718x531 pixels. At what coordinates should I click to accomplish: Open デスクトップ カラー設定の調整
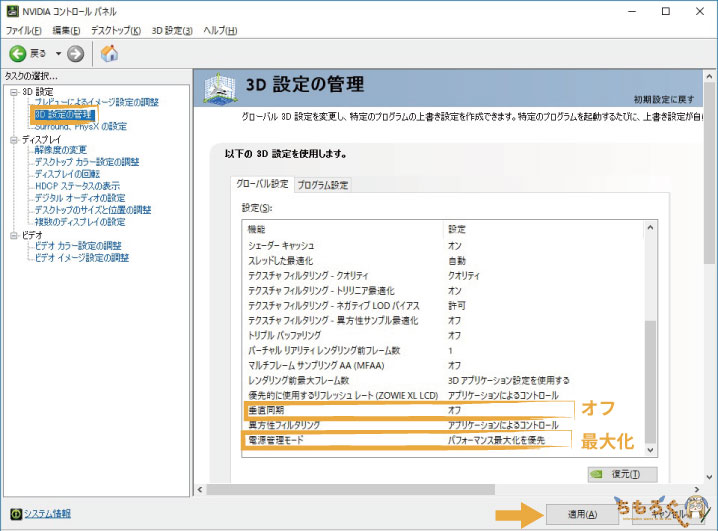click(87, 162)
